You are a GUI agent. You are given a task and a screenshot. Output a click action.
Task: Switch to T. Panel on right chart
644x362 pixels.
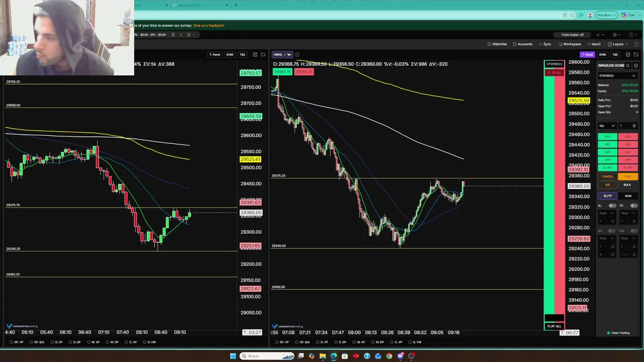click(x=587, y=54)
